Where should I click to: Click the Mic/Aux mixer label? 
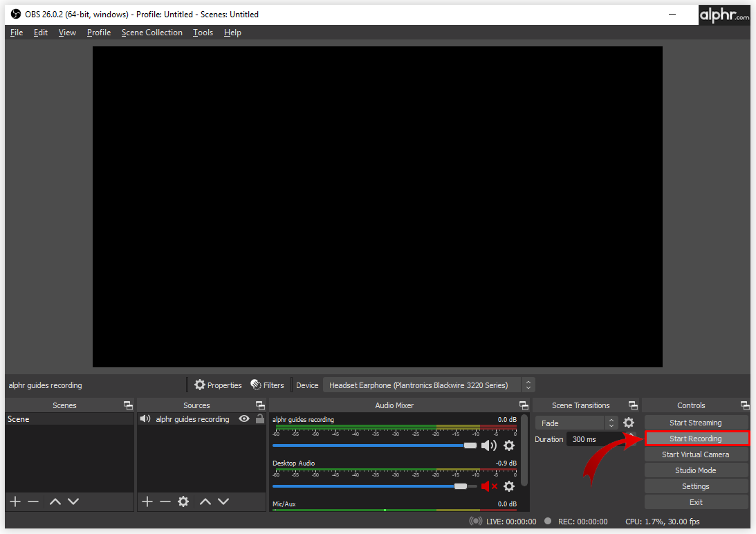point(284,504)
